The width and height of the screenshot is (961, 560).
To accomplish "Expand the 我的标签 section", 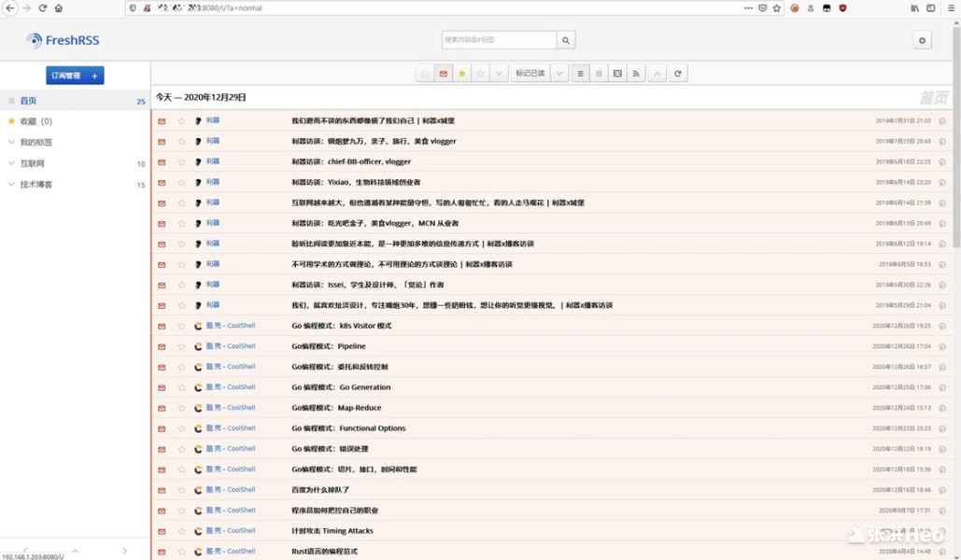I will [11, 142].
